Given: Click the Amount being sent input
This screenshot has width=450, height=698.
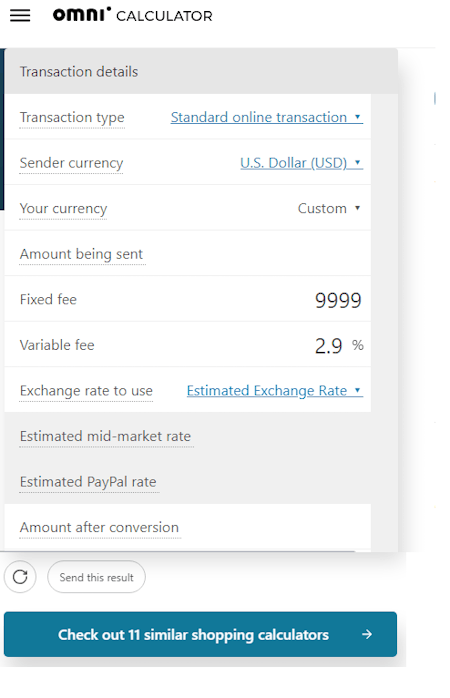Looking at the screenshot, I should coord(267,254).
